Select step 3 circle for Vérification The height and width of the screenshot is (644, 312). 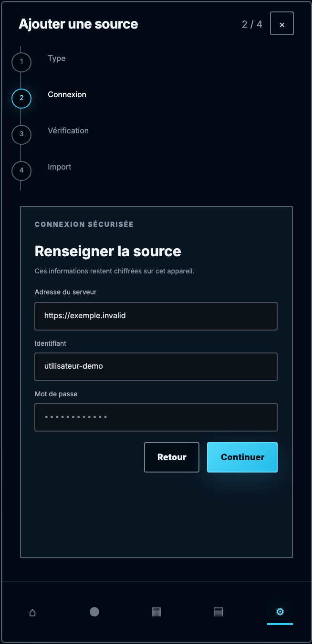21,134
